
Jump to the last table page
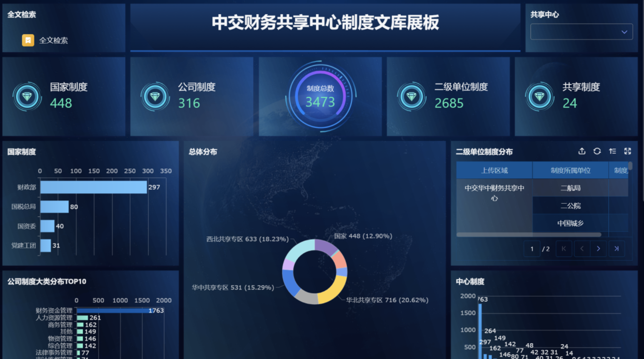coord(616,249)
